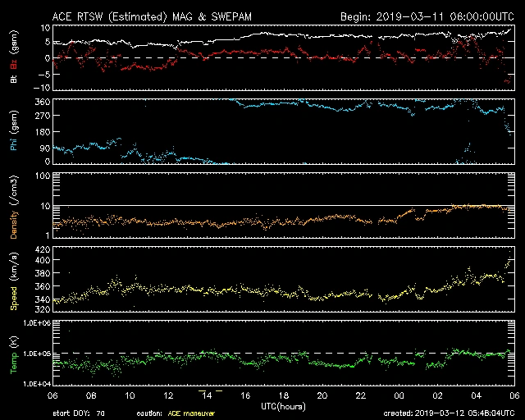This screenshot has height=420, width=525.
Task: Click the '400' tick on the Speed axis
Action: [x=43, y=260]
